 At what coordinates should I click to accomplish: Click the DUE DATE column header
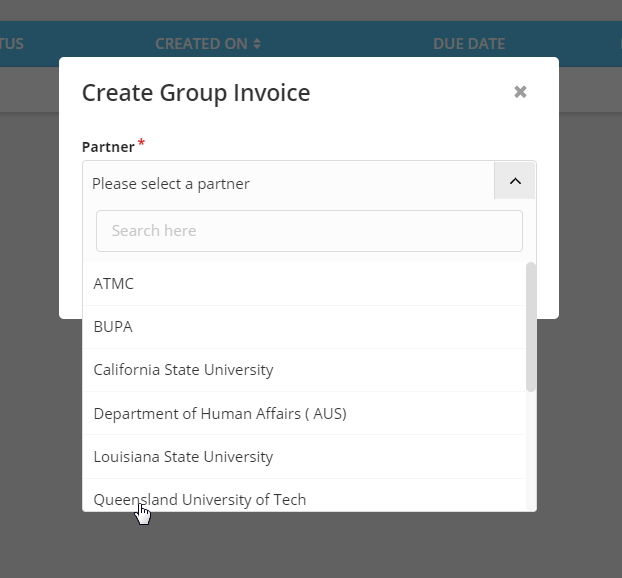point(469,44)
